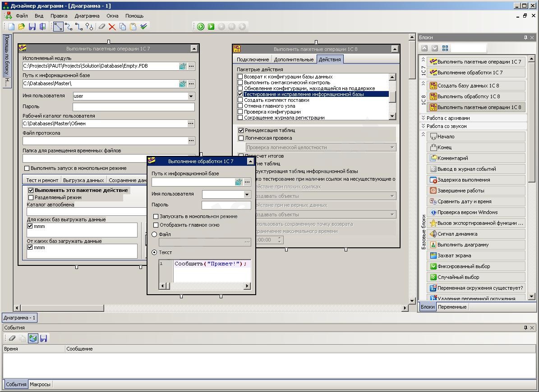Open the Имя пользователя dropdown showing user
Viewport: 539px width, 392px height.
tap(191, 96)
